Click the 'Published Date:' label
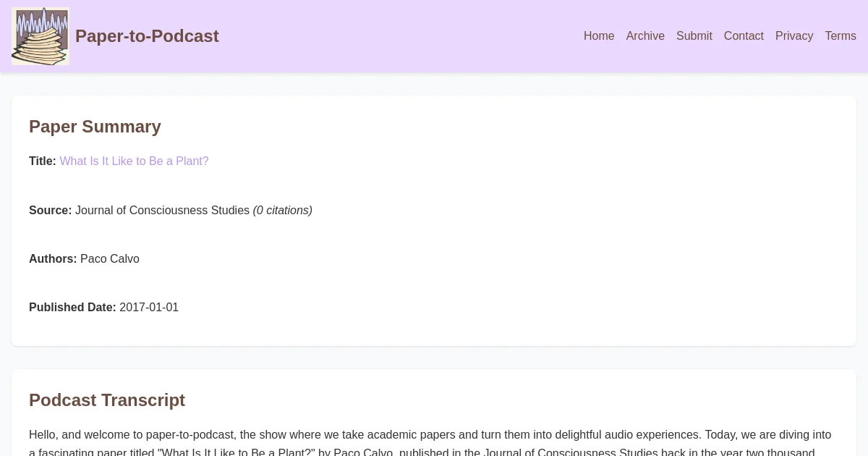Image resolution: width=868 pixels, height=456 pixels. pos(72,308)
